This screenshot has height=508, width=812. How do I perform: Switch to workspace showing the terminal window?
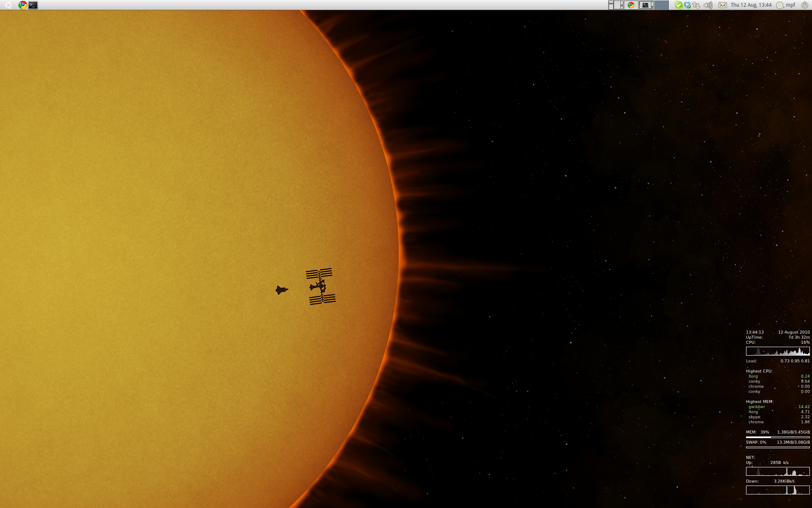(646, 5)
